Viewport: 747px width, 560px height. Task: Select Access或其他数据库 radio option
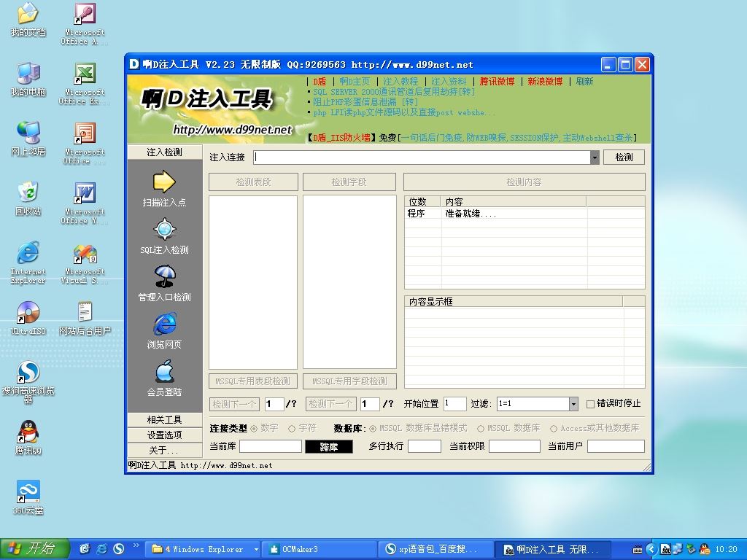click(554, 429)
